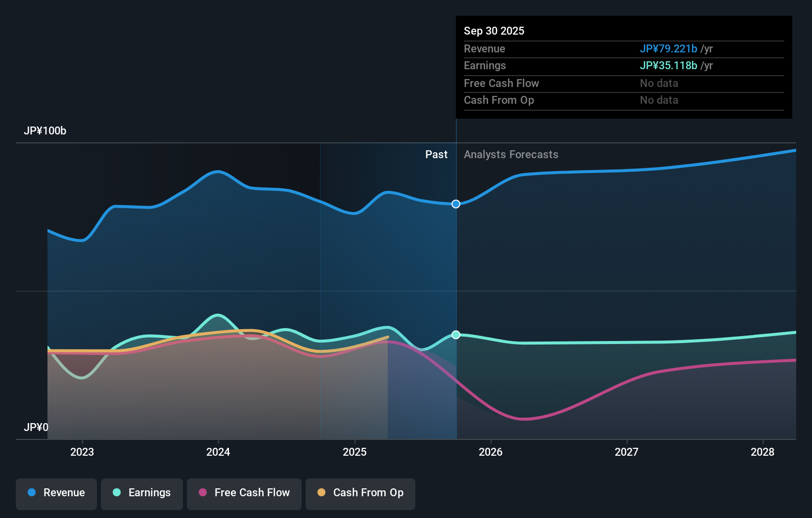Select the blue revenue data point marker

click(455, 204)
